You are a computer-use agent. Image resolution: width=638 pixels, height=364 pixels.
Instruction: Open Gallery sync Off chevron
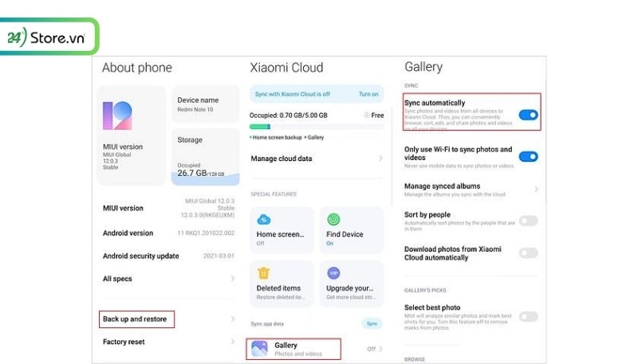[x=380, y=349]
